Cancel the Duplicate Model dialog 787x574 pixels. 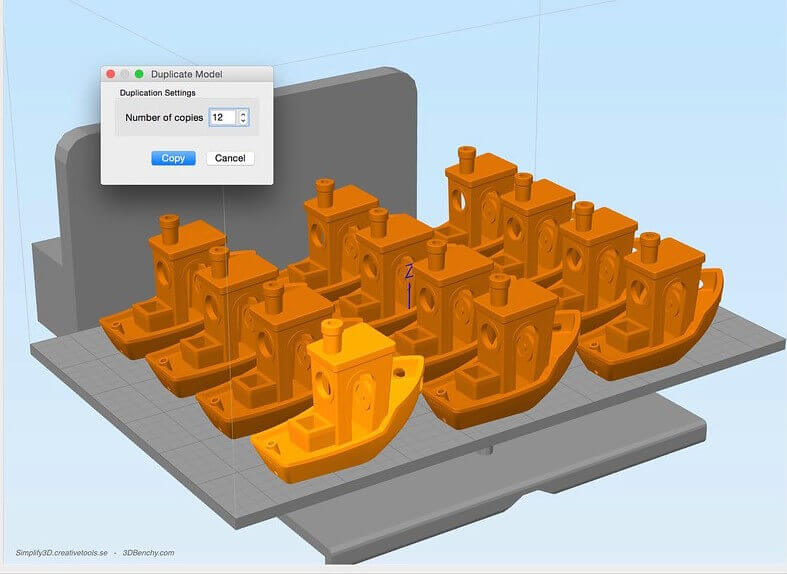tap(230, 158)
